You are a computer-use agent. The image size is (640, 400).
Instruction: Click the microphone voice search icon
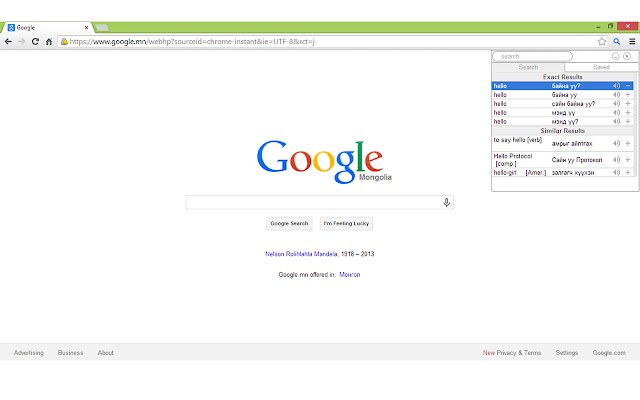[x=446, y=202]
